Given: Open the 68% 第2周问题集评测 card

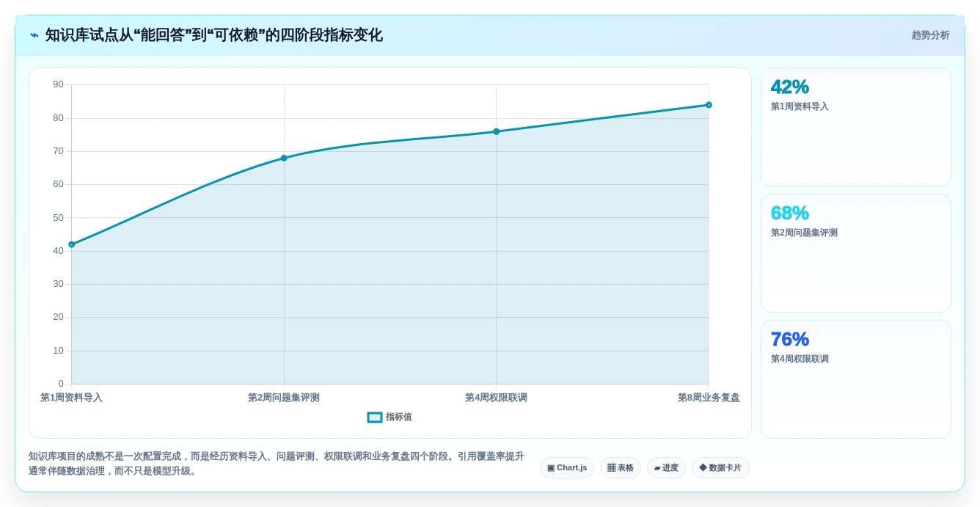Looking at the screenshot, I should 856,253.
